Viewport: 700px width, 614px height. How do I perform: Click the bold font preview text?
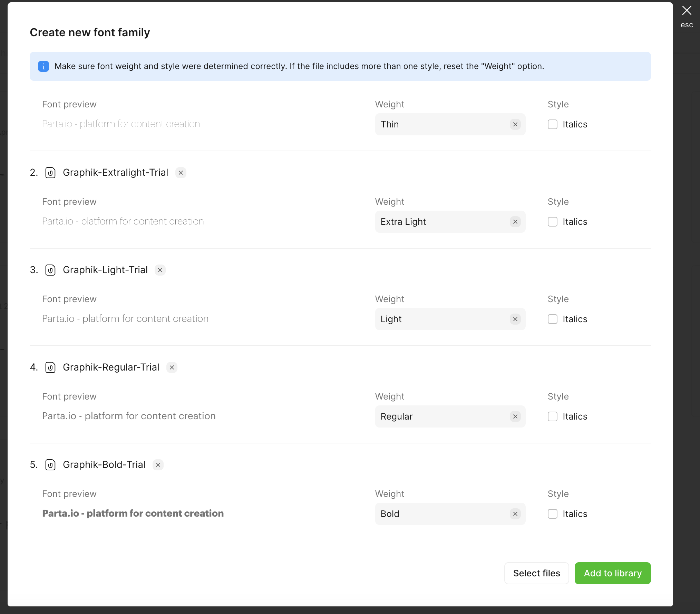pyautogui.click(x=133, y=514)
